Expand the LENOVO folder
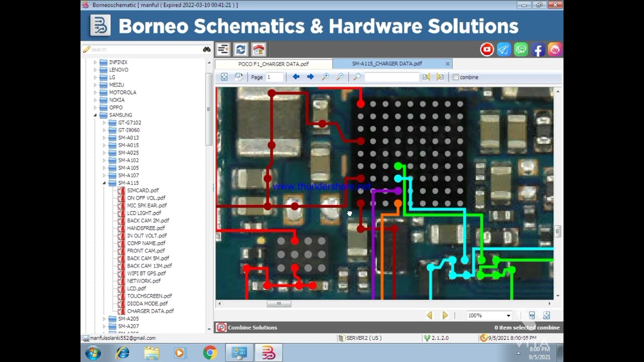 [95, 70]
